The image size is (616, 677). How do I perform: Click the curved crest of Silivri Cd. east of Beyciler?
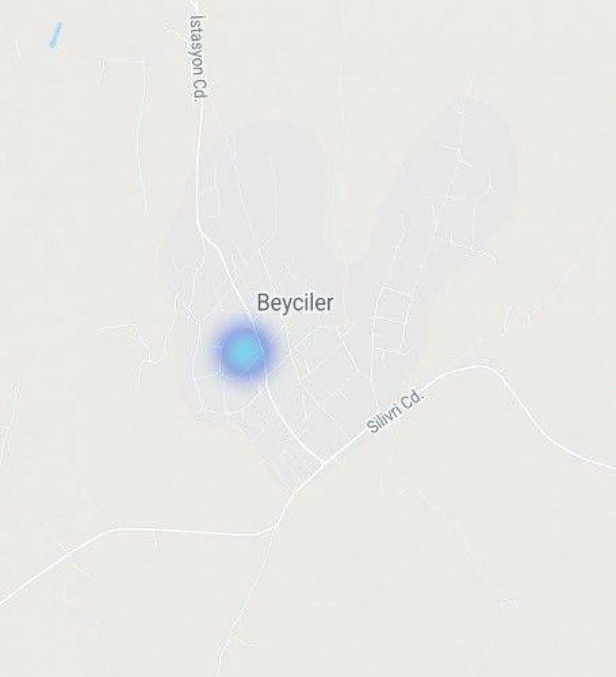[480, 366]
